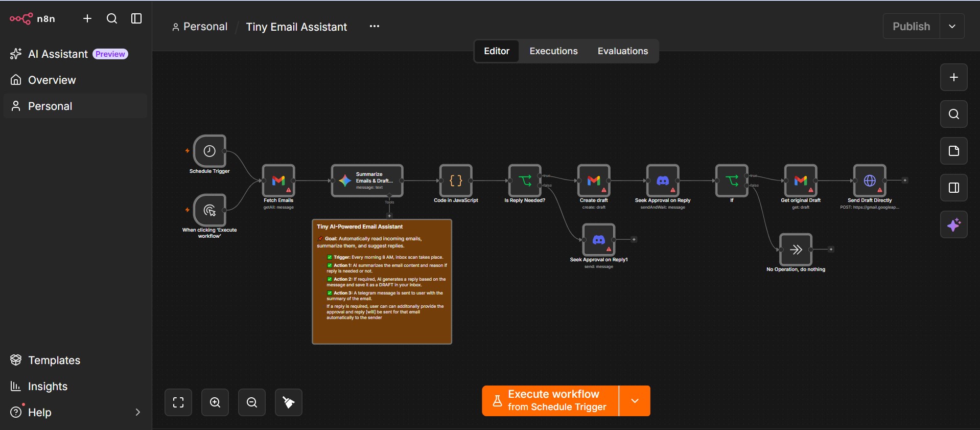Image resolution: width=980 pixels, height=430 pixels.
Task: Open AI sparkle assistant button
Action: [x=954, y=224]
